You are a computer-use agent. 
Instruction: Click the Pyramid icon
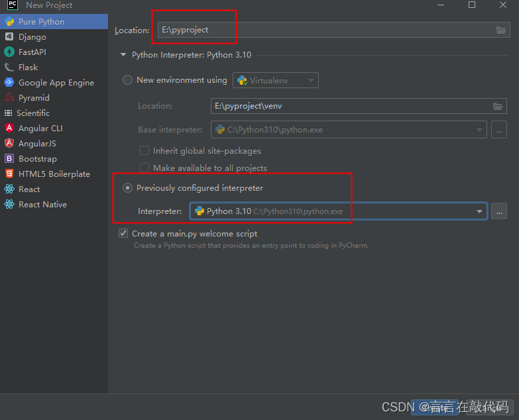coord(9,97)
